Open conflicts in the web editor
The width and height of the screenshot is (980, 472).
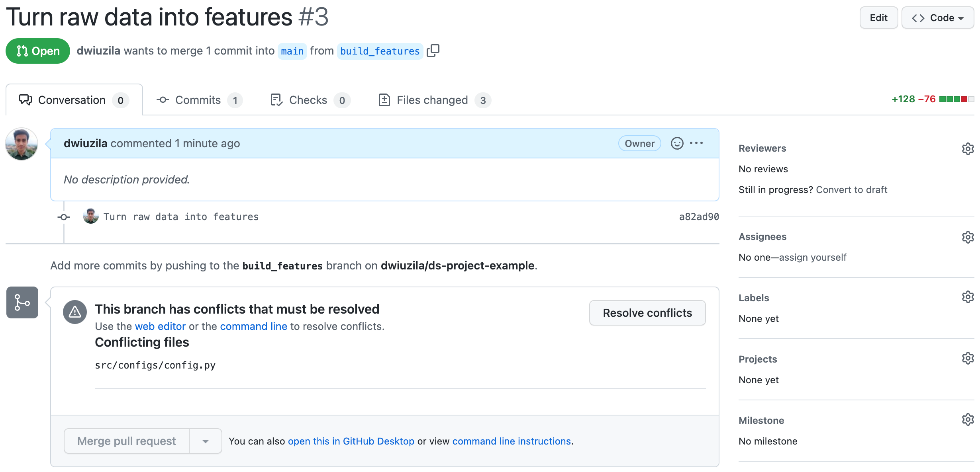(160, 326)
